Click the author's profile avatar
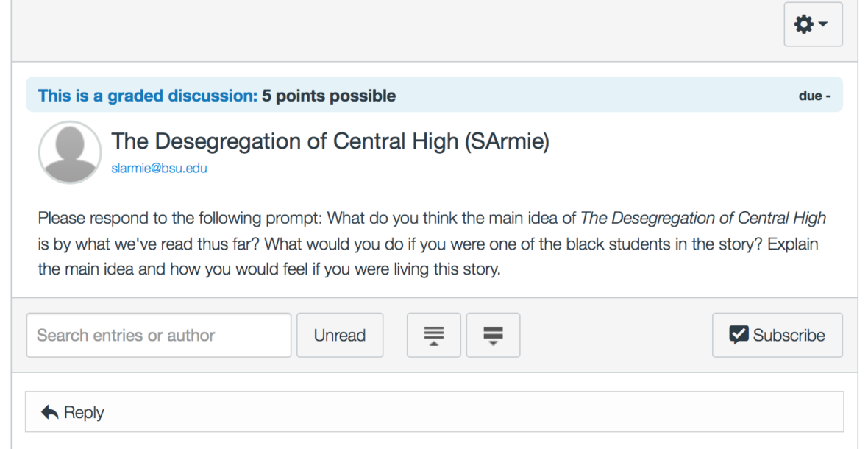The image size is (868, 449). pos(69,152)
